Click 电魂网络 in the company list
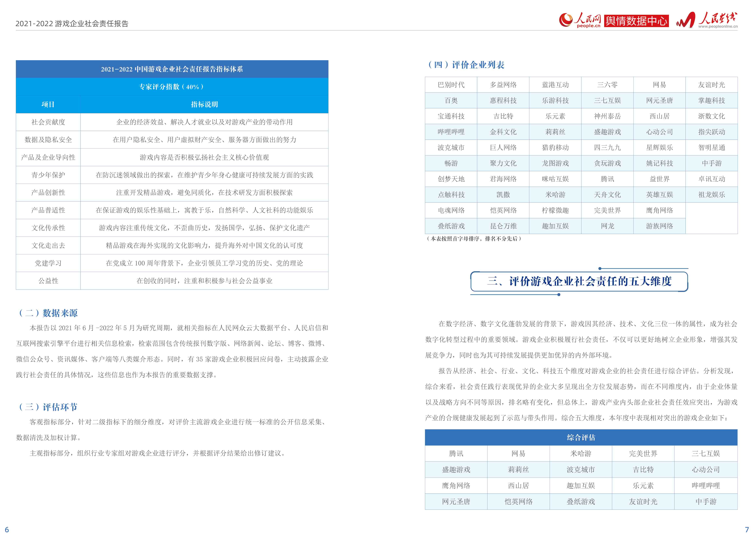 pyautogui.click(x=451, y=210)
